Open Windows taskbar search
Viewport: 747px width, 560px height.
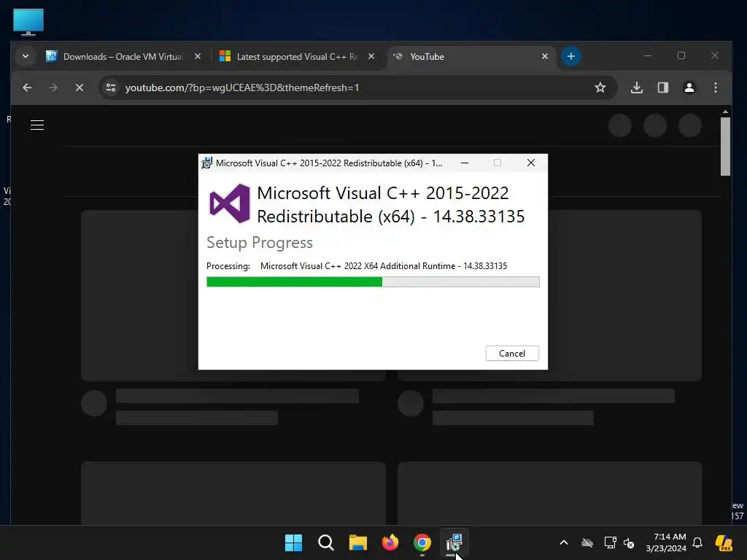(326, 542)
